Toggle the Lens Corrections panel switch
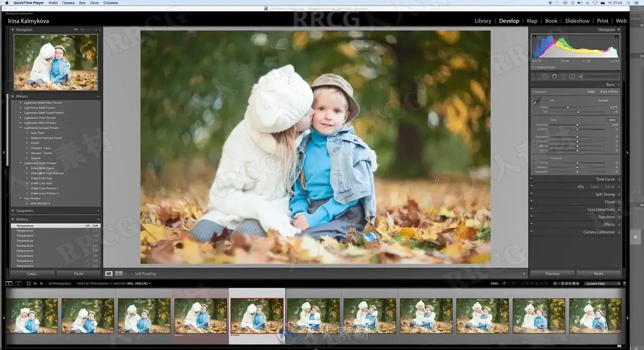The height and width of the screenshot is (350, 644). tap(531, 209)
